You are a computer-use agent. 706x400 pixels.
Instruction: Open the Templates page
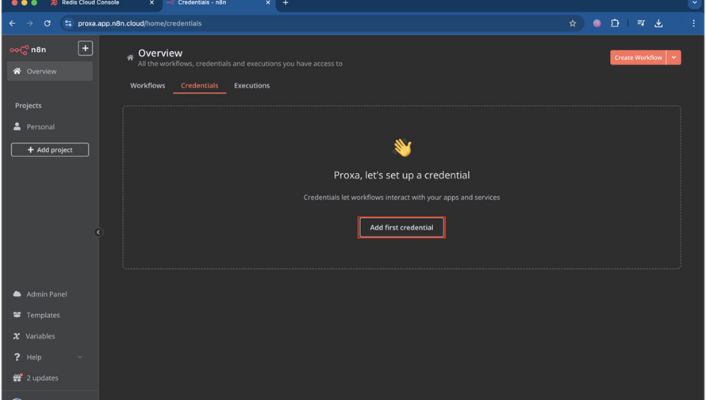pyautogui.click(x=41, y=315)
